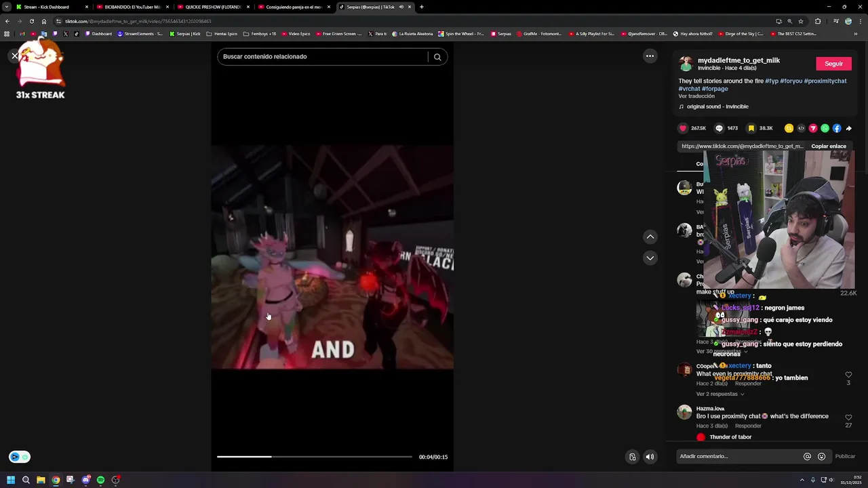Switch to 'Consiguiendo pareja' tab
Screen dimensions: 868x488
(294, 7)
